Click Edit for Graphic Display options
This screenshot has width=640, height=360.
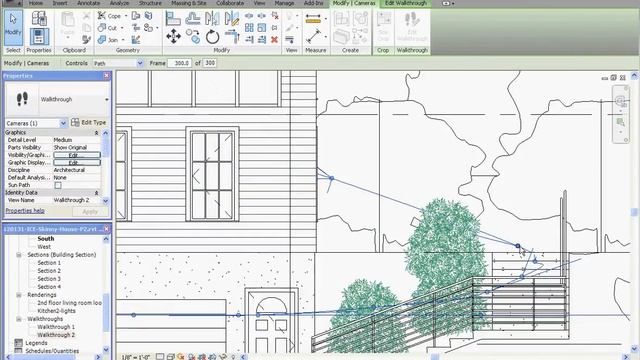point(77,162)
